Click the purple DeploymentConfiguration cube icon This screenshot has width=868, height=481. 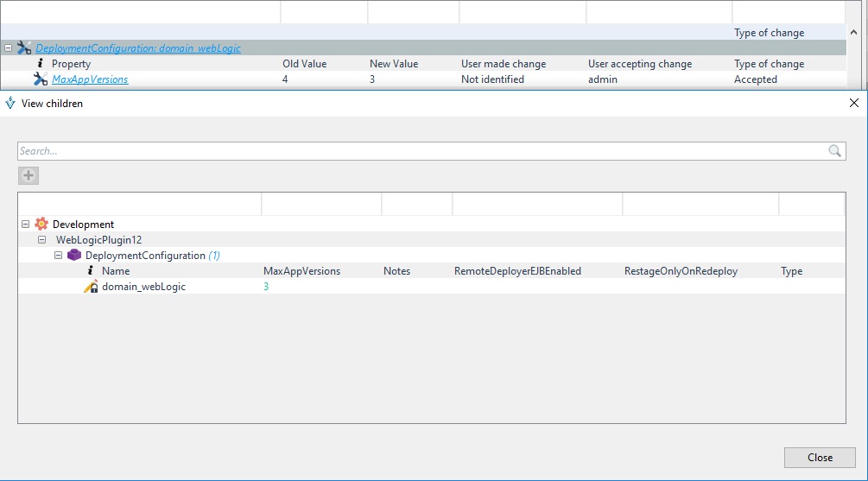tap(74, 256)
